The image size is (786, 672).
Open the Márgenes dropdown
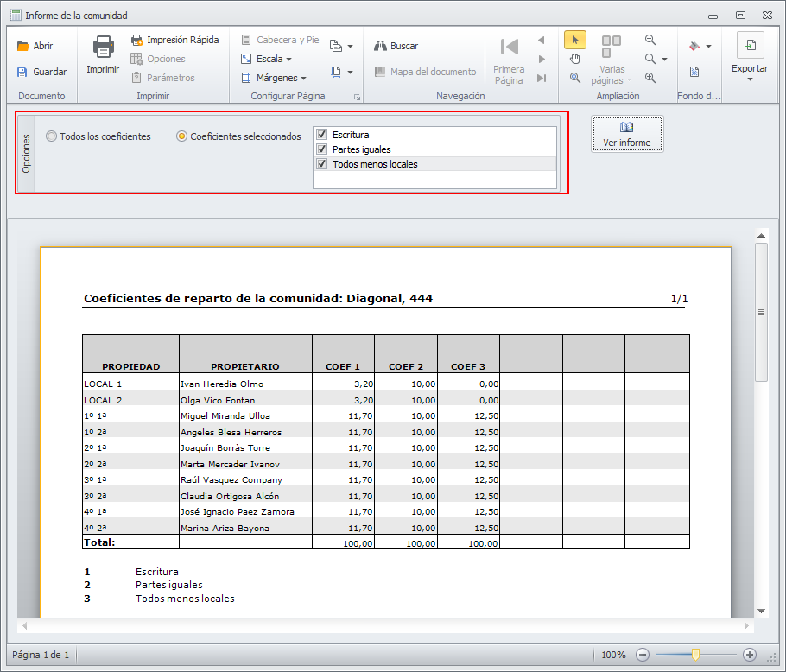[273, 78]
